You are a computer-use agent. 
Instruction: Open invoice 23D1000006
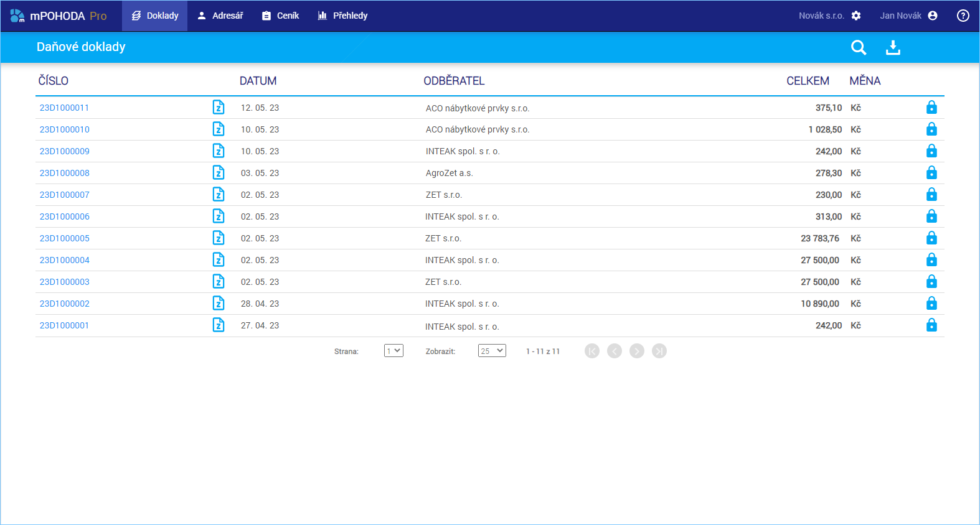64,216
